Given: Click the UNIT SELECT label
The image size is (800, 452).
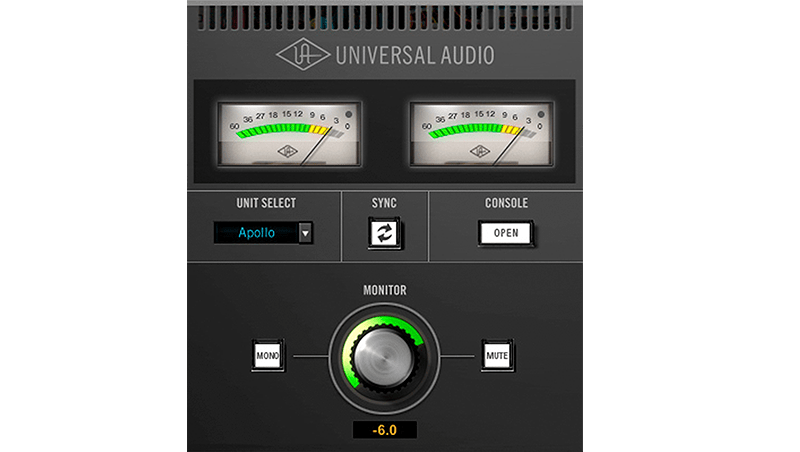Looking at the screenshot, I should (266, 203).
